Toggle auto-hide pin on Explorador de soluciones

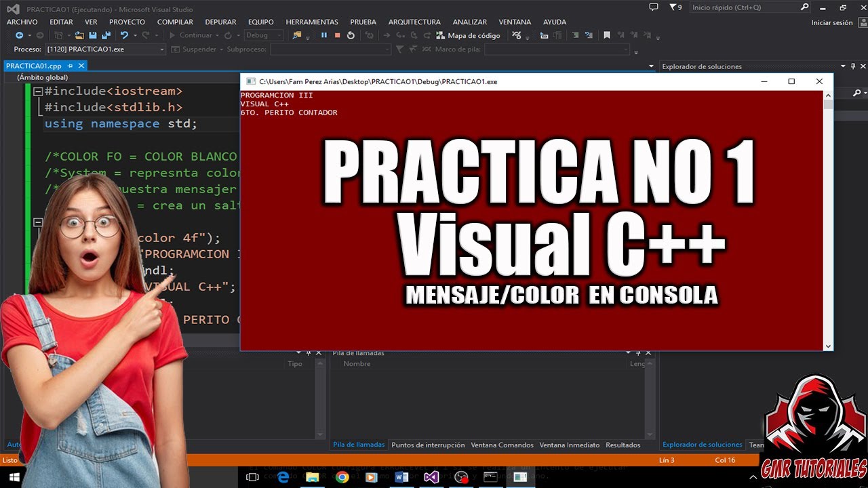(x=852, y=66)
